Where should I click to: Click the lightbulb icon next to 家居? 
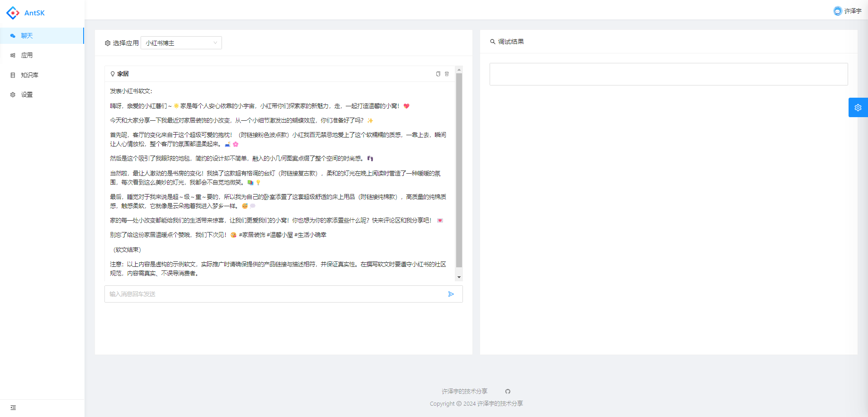[x=112, y=74]
